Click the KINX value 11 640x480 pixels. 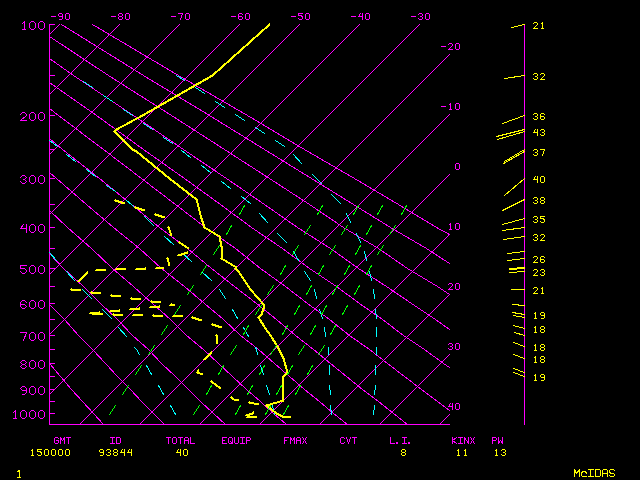463,452
